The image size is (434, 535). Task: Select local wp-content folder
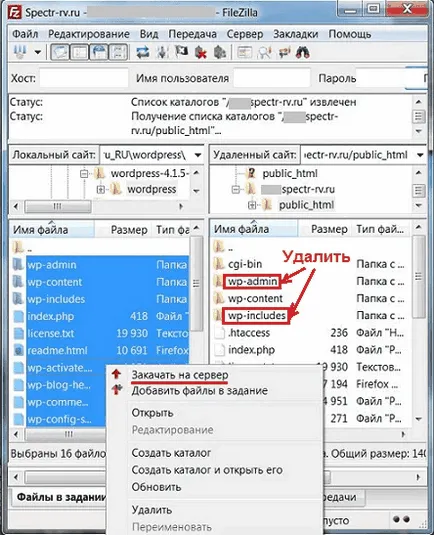[x=55, y=282]
